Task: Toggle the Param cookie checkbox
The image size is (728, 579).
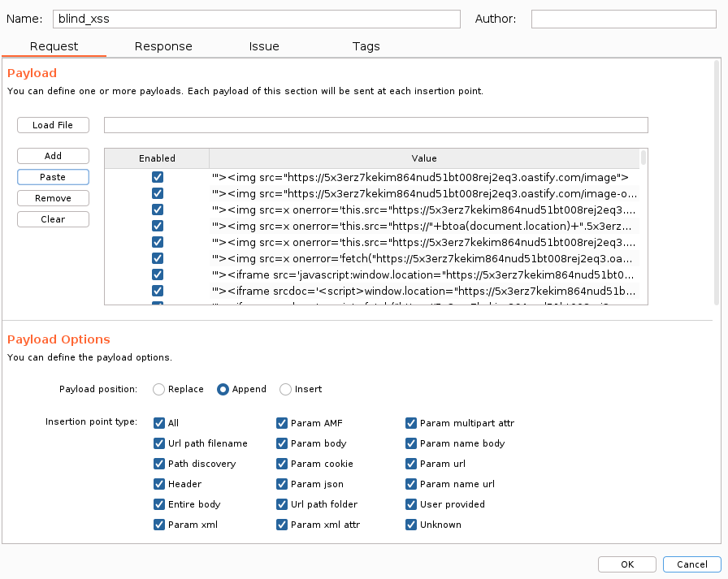Action: (x=282, y=464)
